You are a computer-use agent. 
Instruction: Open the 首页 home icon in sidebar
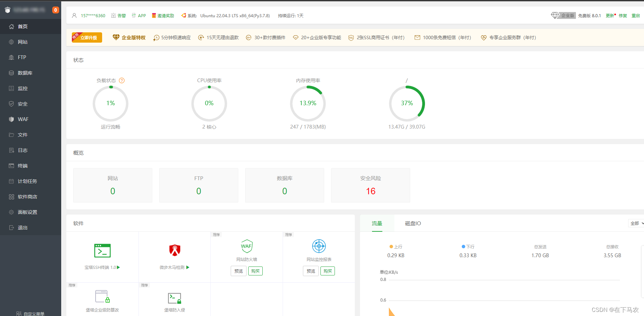11,26
